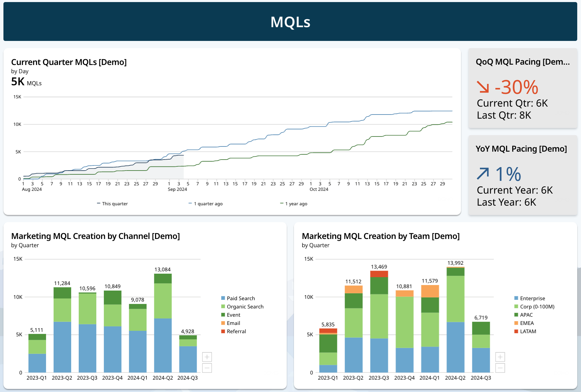The height and width of the screenshot is (392, 581).
Task: Hide the Paid Search series
Action: pos(241,298)
